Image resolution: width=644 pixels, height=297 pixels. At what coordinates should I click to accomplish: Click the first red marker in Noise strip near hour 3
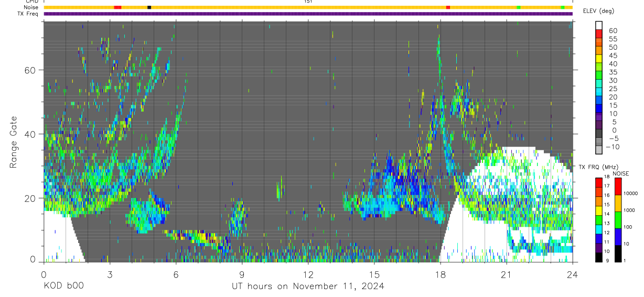click(x=117, y=7)
